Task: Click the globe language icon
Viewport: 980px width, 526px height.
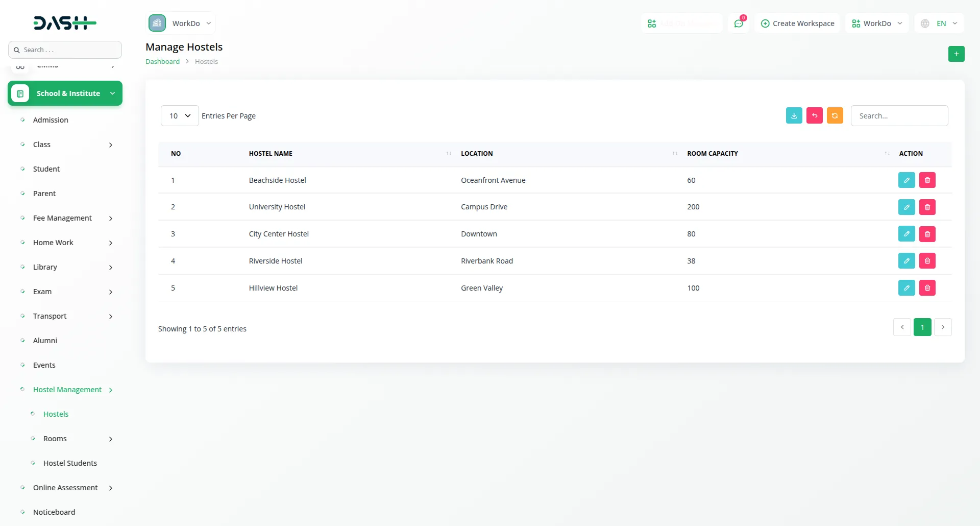Action: (925, 23)
